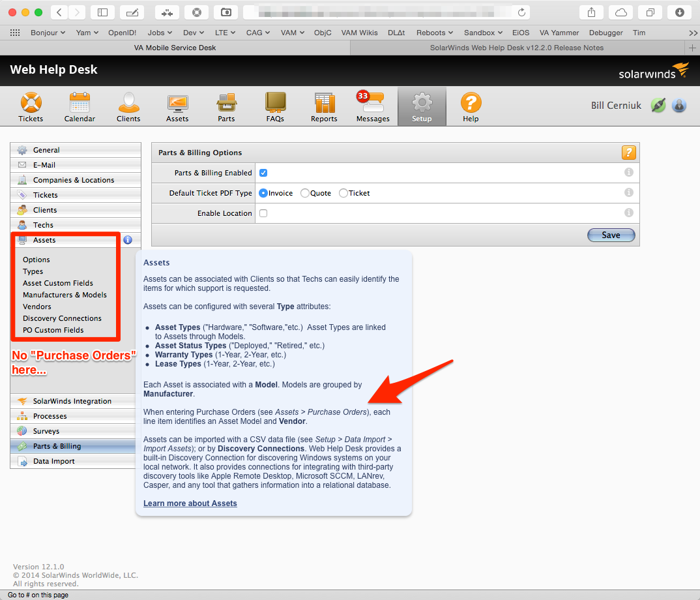
Task: Open Messages with 33 badge
Action: 373,107
